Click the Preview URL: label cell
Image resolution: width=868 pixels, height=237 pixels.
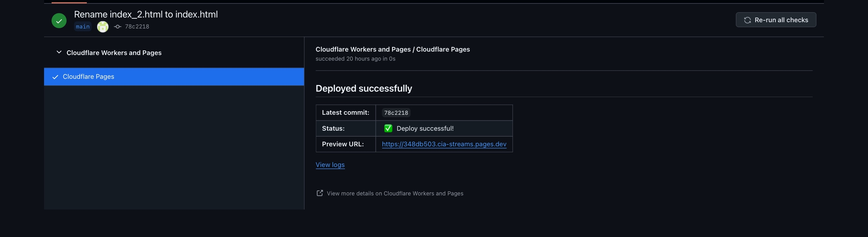pyautogui.click(x=346, y=144)
